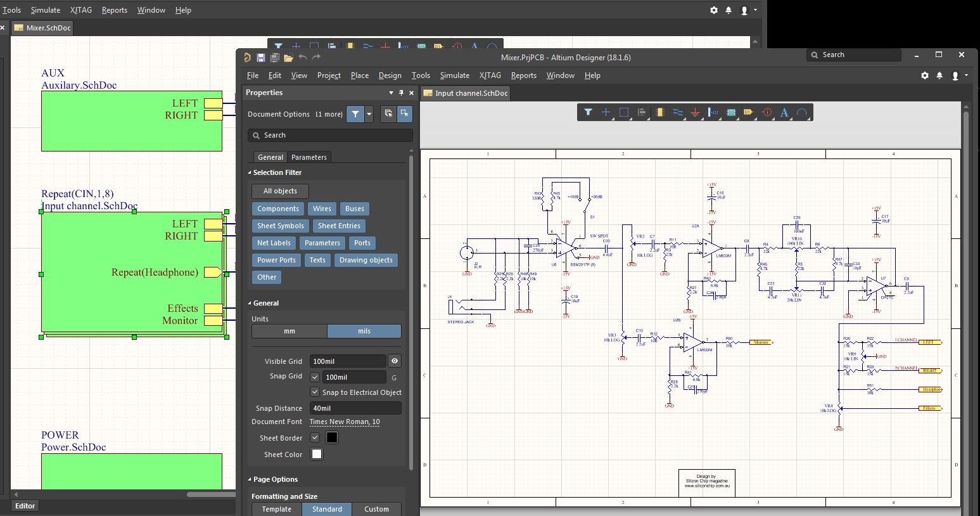This screenshot has width=980, height=516.
Task: Open the yellow folder icon in the Mixer.PrjPCB title bar
Action: (288, 58)
